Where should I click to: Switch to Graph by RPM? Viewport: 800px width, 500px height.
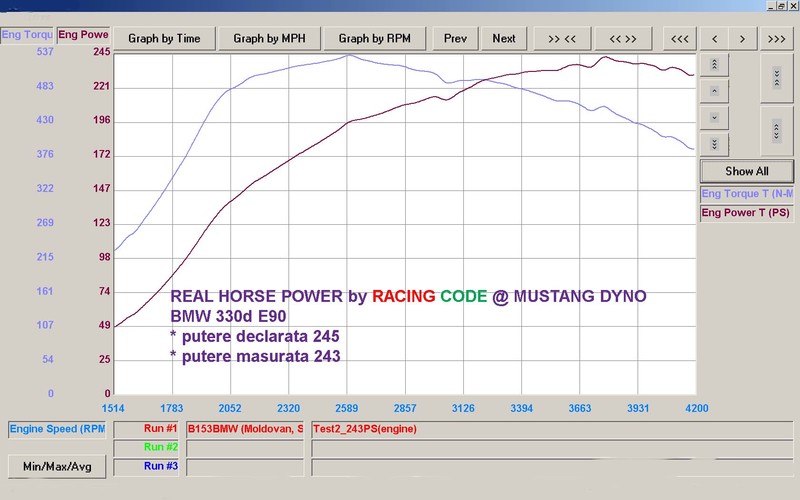coord(374,39)
